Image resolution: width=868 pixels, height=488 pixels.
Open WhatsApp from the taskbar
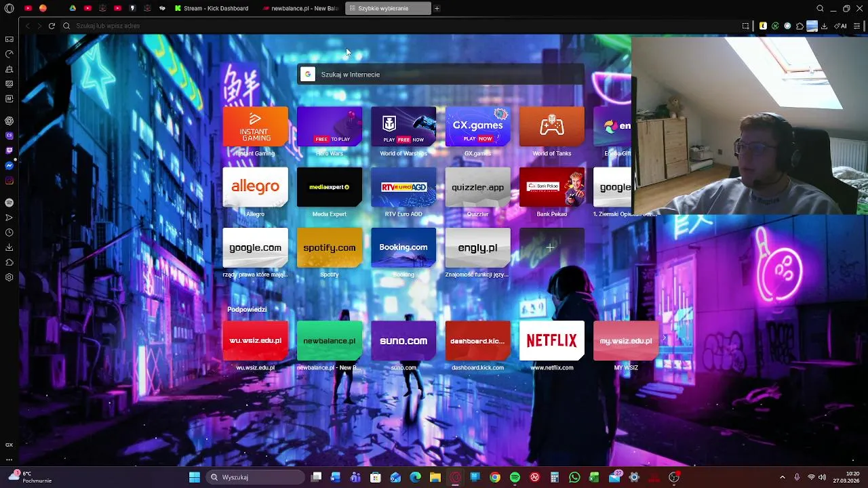[x=574, y=477]
